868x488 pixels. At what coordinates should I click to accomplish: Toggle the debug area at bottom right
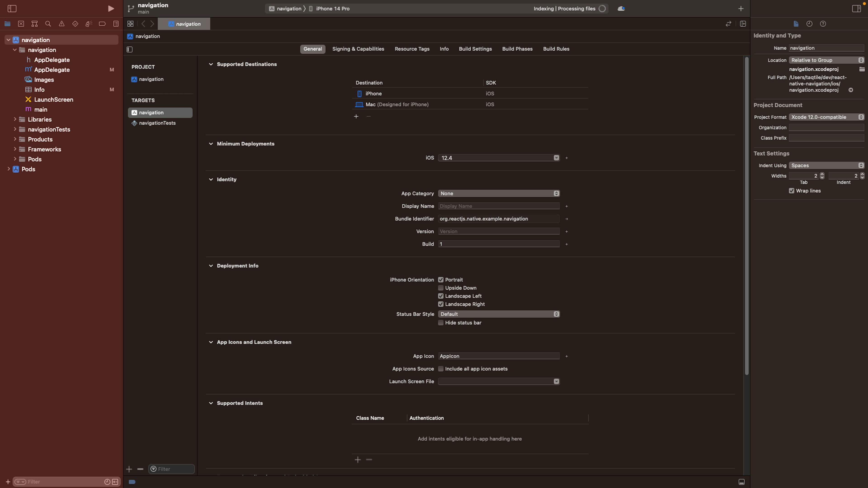click(x=741, y=482)
